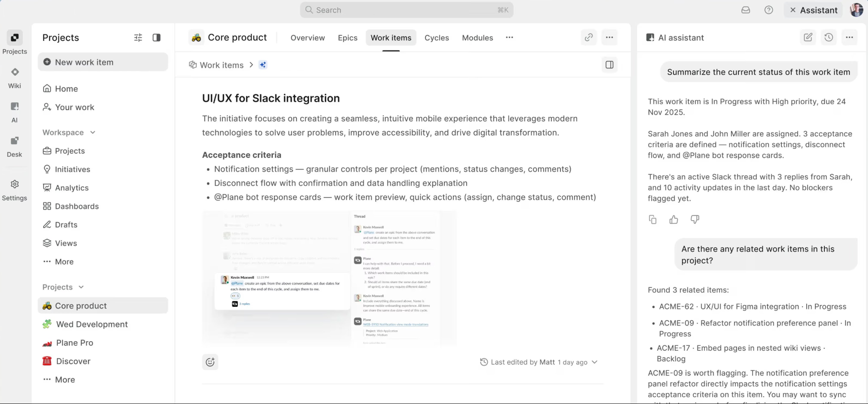Viewport: 868px width, 404px height.
Task: Open AI assistant more options menu
Action: [x=849, y=37]
